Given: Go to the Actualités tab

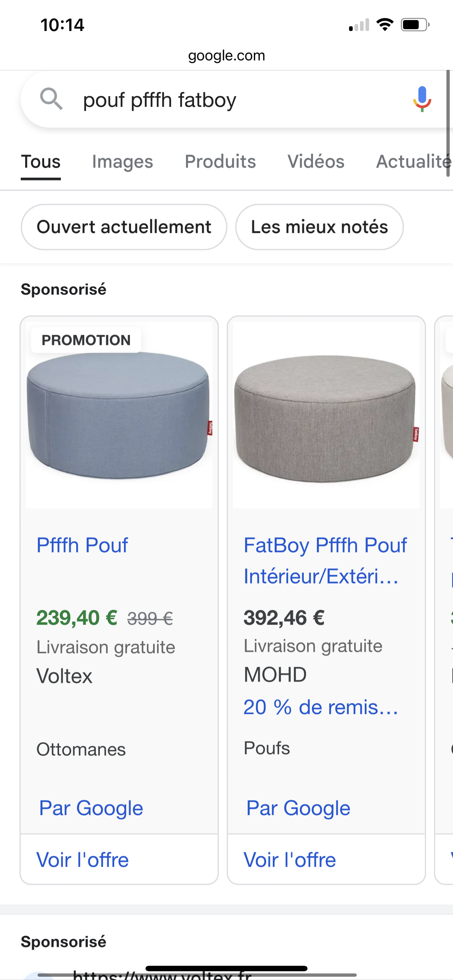Looking at the screenshot, I should click(413, 162).
